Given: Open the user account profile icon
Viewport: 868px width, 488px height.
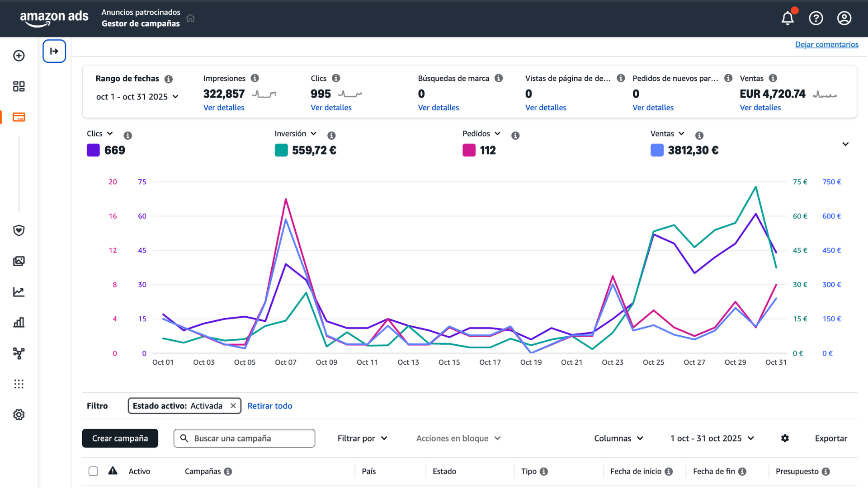Looking at the screenshot, I should point(844,19).
